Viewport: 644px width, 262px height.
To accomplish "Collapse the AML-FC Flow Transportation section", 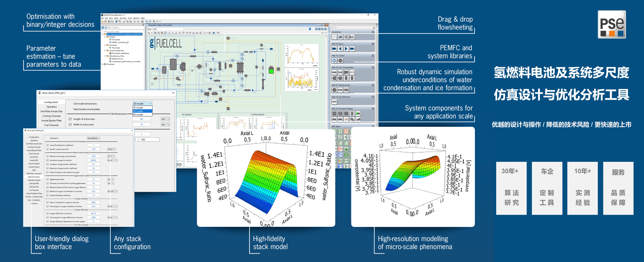I will click(x=373, y=67).
